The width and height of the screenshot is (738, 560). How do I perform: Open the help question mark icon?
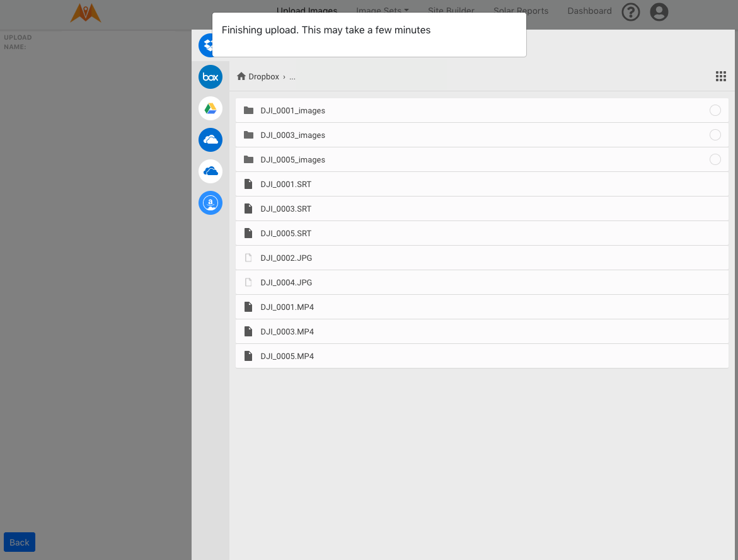pyautogui.click(x=631, y=12)
